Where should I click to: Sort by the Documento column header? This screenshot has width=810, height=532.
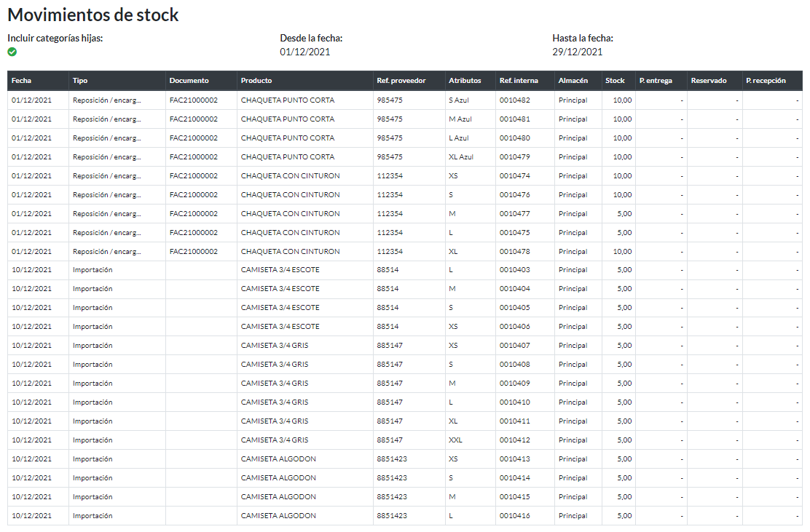point(188,81)
